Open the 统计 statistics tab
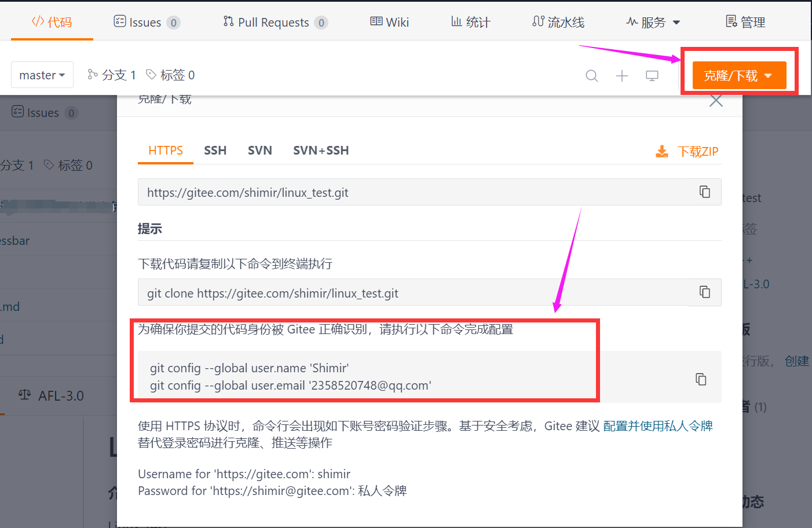This screenshot has height=528, width=812. 471,22
